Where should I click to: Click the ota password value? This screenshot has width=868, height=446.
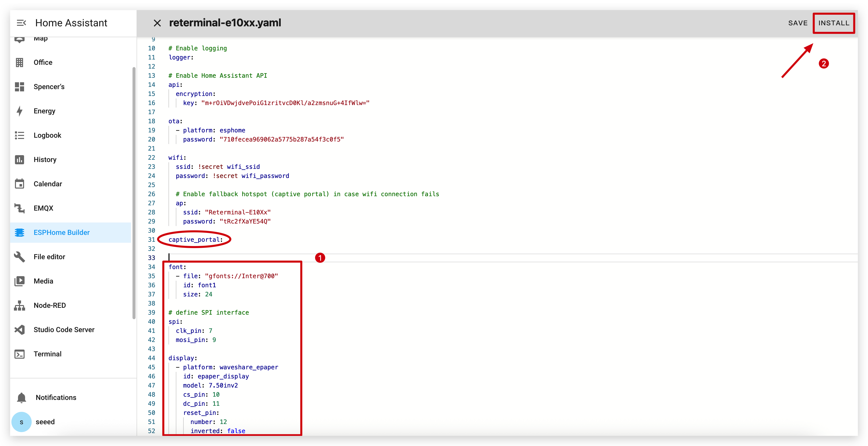(281, 139)
